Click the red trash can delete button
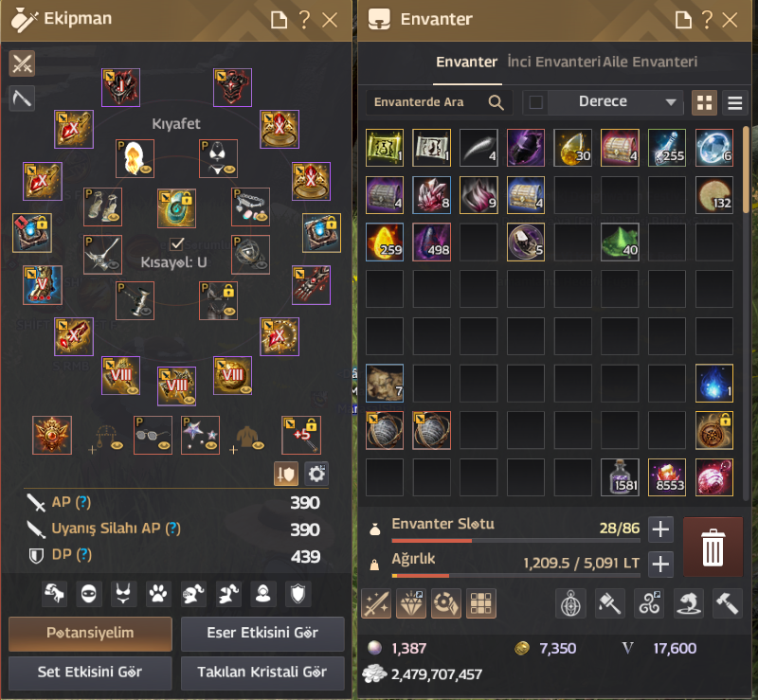The width and height of the screenshot is (758, 700). [x=713, y=547]
